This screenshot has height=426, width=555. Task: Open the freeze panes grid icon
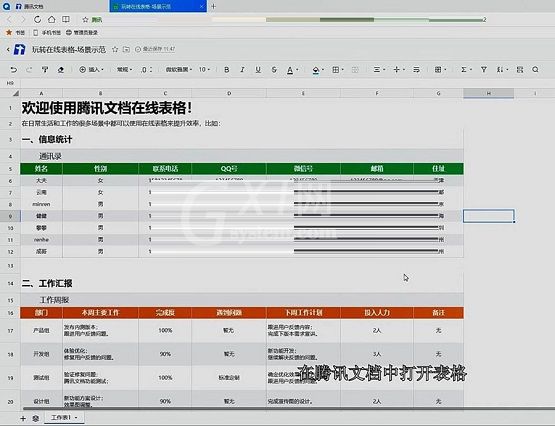click(x=438, y=70)
